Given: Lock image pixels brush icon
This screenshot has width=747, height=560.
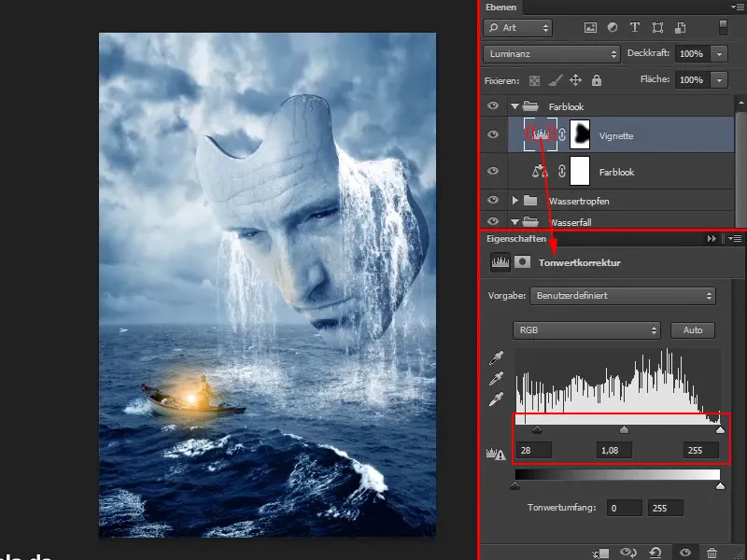Looking at the screenshot, I should pyautogui.click(x=555, y=80).
